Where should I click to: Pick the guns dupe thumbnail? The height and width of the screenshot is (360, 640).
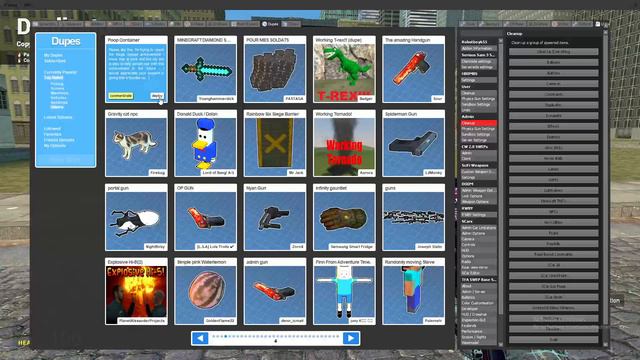pos(413,217)
